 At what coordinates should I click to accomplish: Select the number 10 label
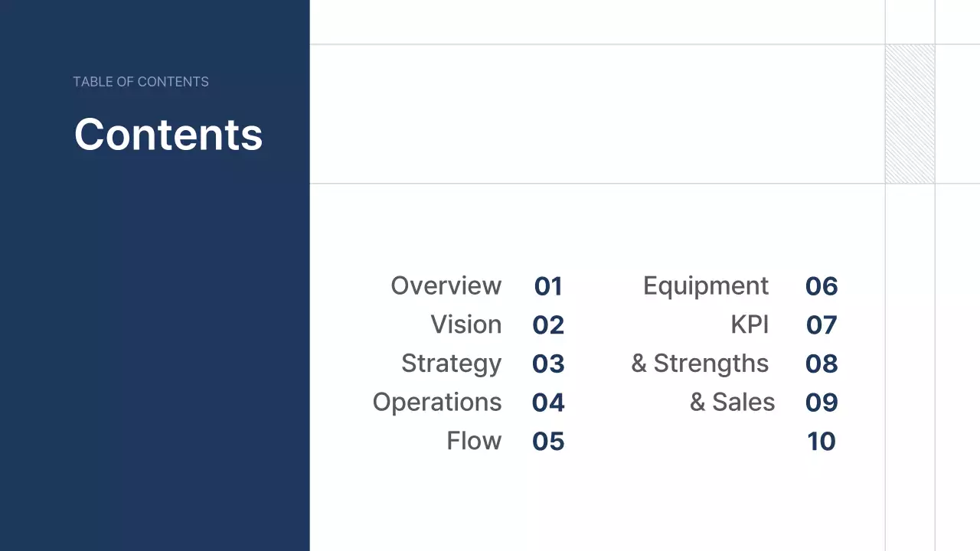(822, 442)
